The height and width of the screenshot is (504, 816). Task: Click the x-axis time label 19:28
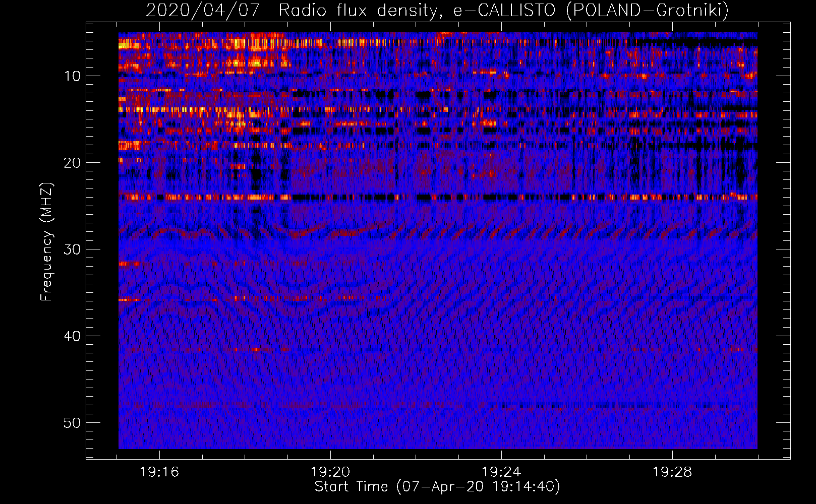pos(672,472)
